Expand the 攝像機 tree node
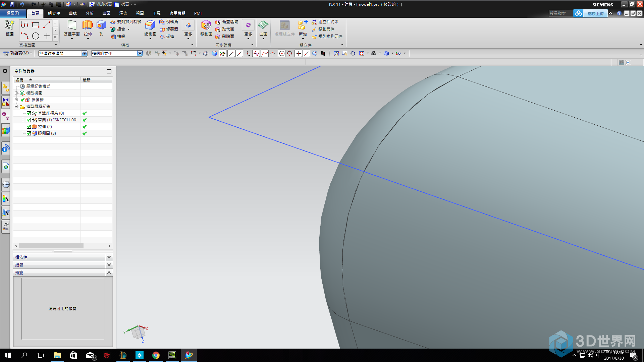Image resolution: width=644 pixels, height=362 pixels. (16, 100)
